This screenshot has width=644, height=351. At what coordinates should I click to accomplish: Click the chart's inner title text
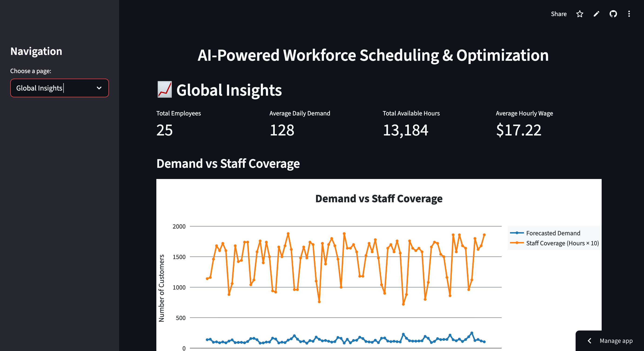pos(379,199)
